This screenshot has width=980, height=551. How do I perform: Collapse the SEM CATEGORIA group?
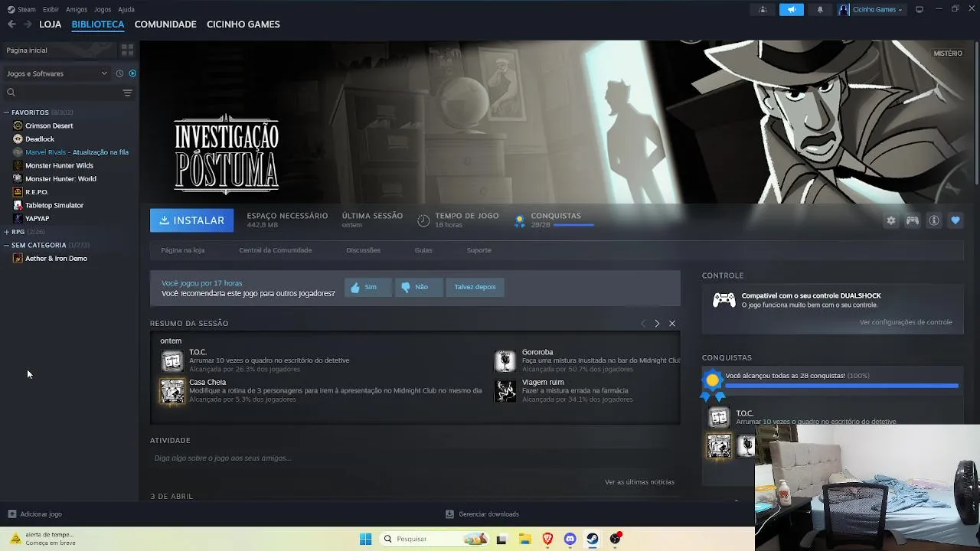(x=7, y=245)
